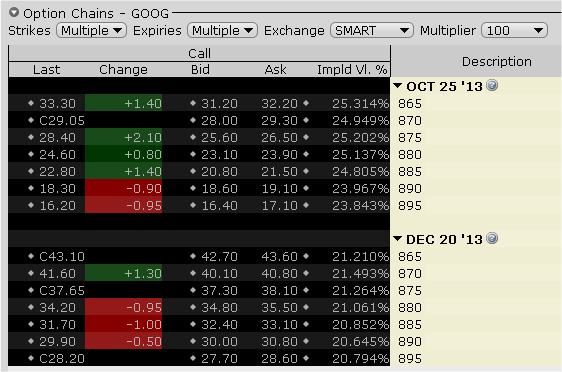Open the Expiries Multiple dropdown
Image resolution: width=562 pixels, height=372 pixels.
(222, 30)
